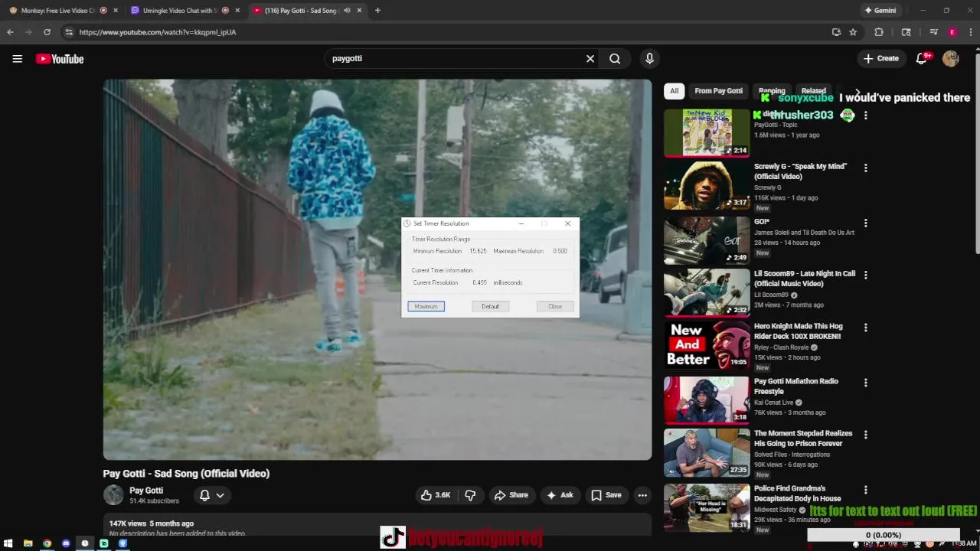Click the Ask button

[x=559, y=495]
